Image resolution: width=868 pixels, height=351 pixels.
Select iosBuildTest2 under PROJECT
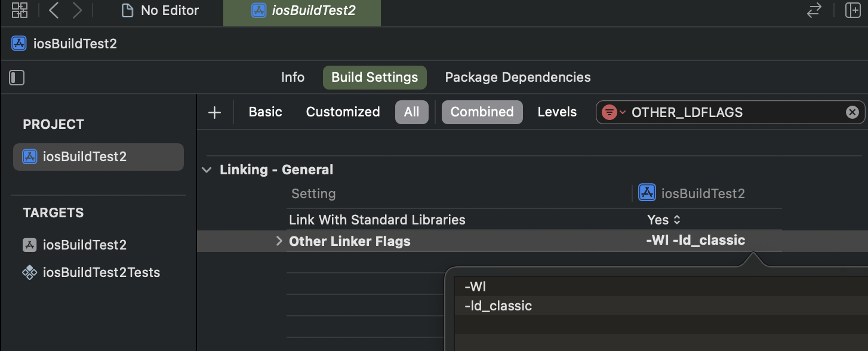[99, 157]
